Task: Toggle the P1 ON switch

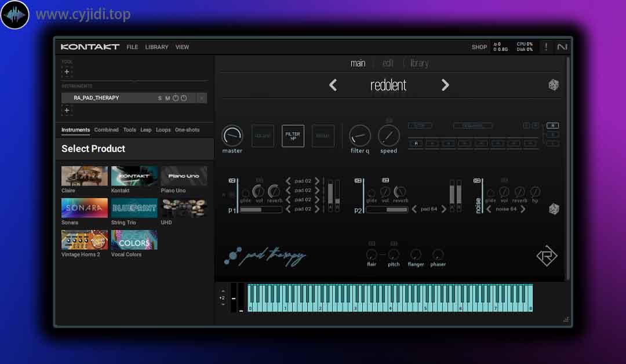Action: click(232, 181)
